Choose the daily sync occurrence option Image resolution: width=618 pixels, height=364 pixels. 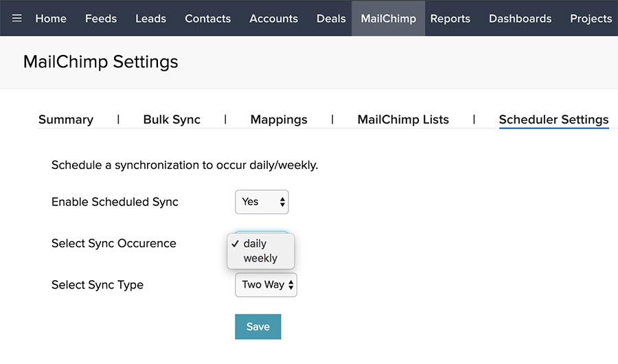(260, 243)
